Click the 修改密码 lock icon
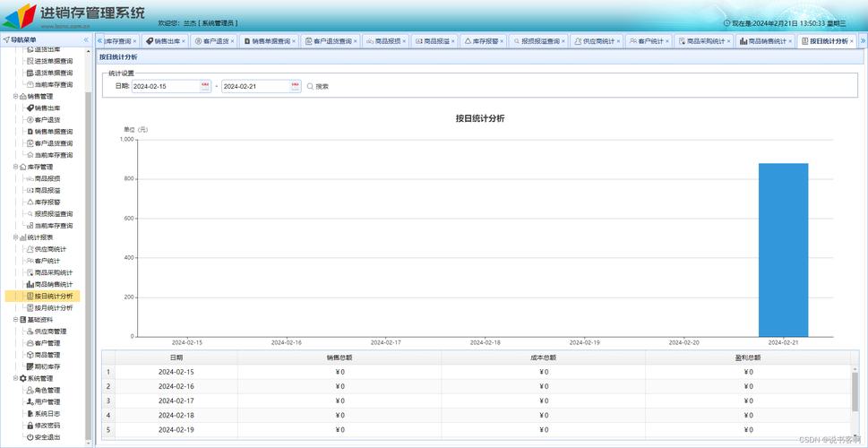The image size is (868, 448). pyautogui.click(x=30, y=426)
